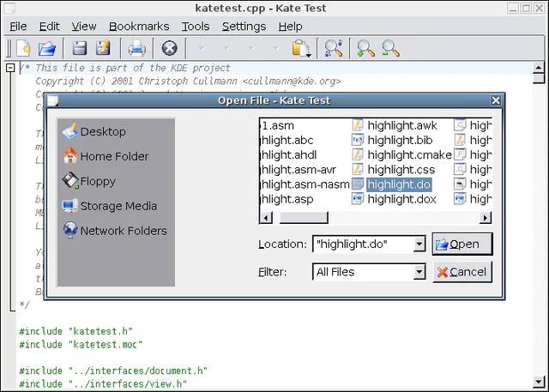Select the highlight.dox file icon

[x=358, y=199]
